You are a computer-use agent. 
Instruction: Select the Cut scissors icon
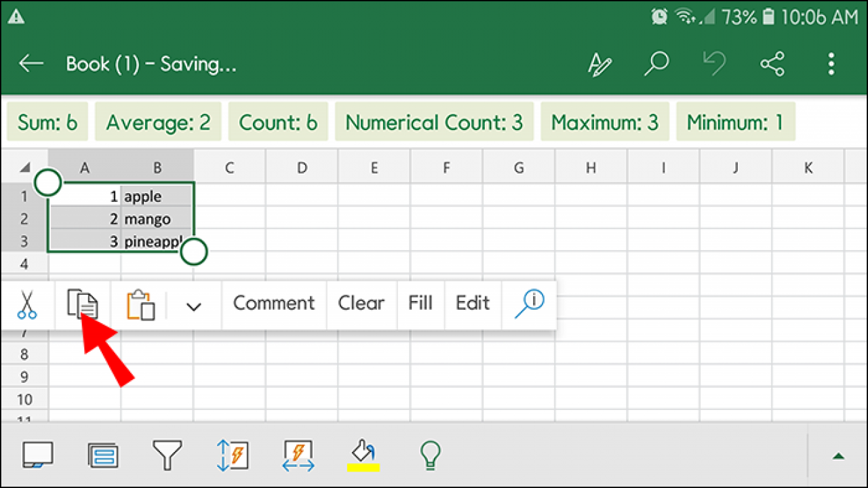coord(27,304)
